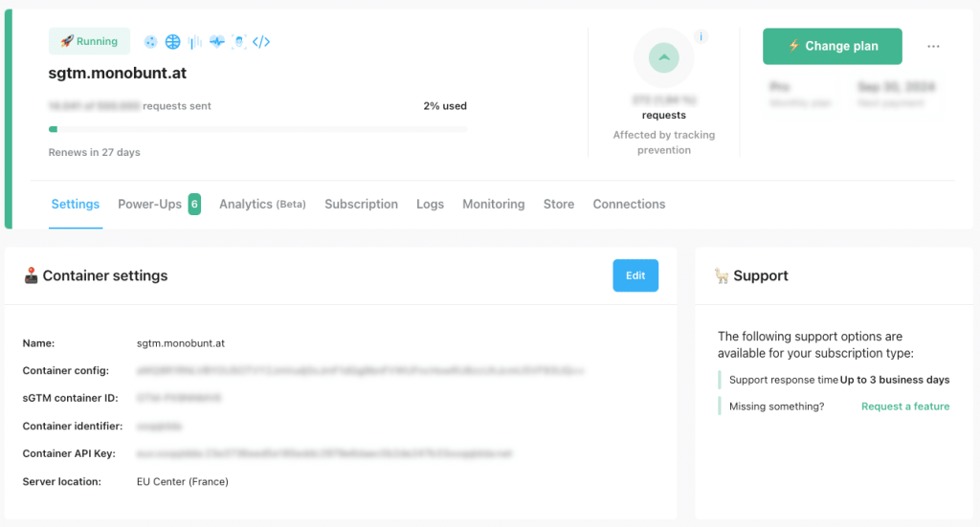Click the vertical bars waveform icon
This screenshot has height=527, width=980.
click(x=195, y=42)
